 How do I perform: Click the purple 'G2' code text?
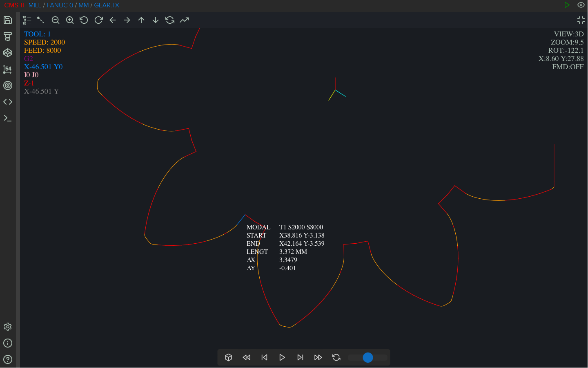28,58
